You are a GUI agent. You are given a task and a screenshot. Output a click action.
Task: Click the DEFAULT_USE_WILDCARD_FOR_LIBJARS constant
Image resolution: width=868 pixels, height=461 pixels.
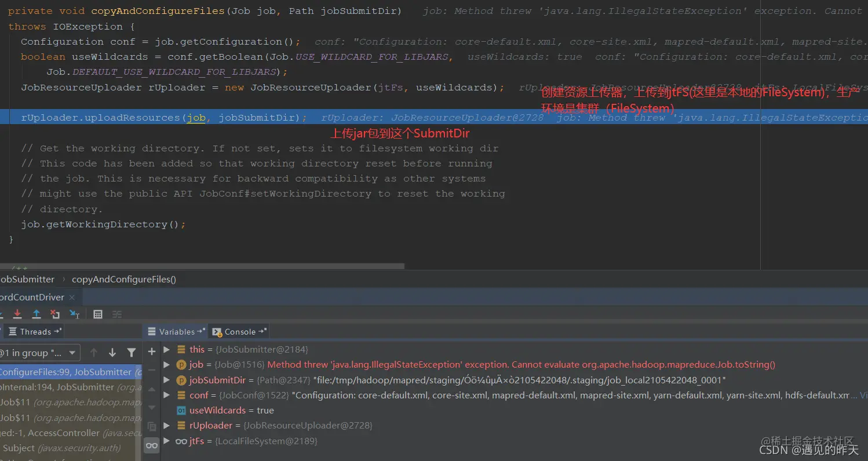coord(174,72)
